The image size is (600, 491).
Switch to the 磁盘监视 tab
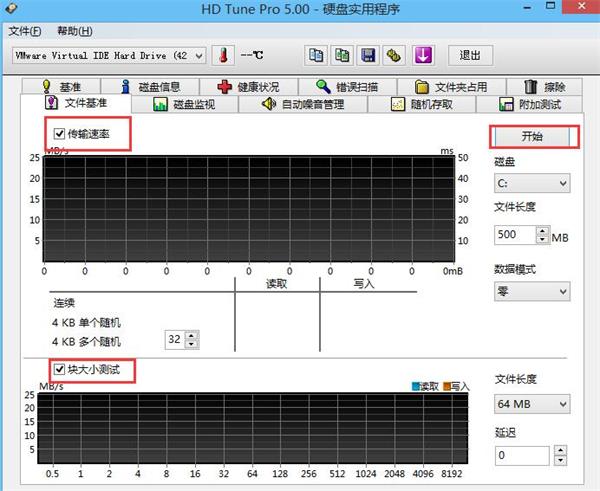click(184, 104)
